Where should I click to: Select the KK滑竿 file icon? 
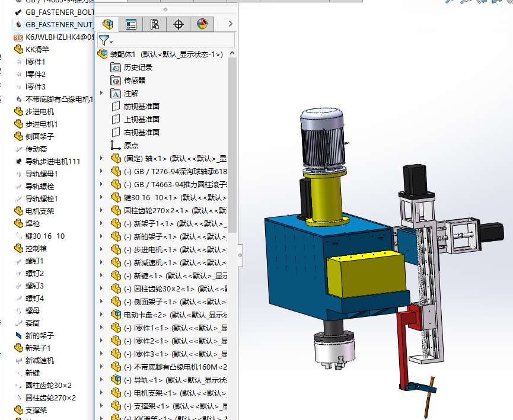tap(18, 49)
